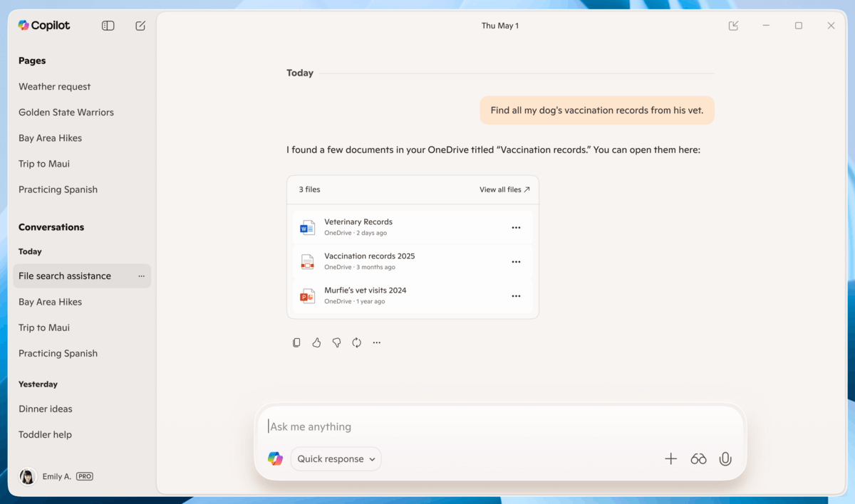Give the response a thumbs down
855x504 pixels.
pyautogui.click(x=336, y=342)
